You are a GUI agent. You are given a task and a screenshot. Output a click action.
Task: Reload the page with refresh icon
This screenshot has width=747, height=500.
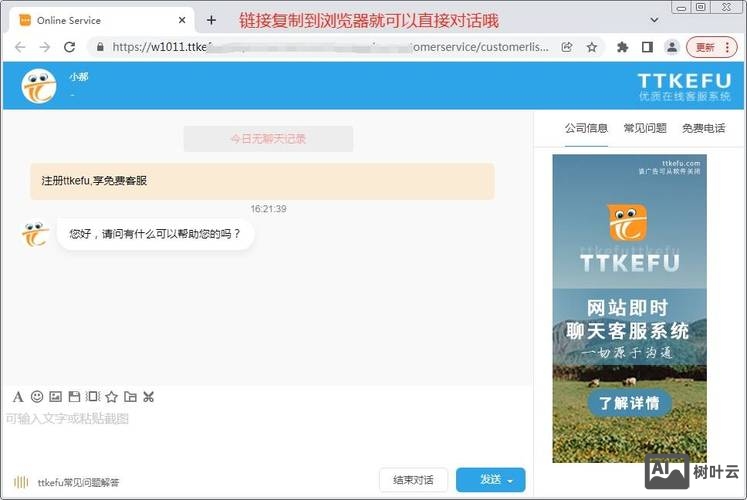click(x=70, y=47)
